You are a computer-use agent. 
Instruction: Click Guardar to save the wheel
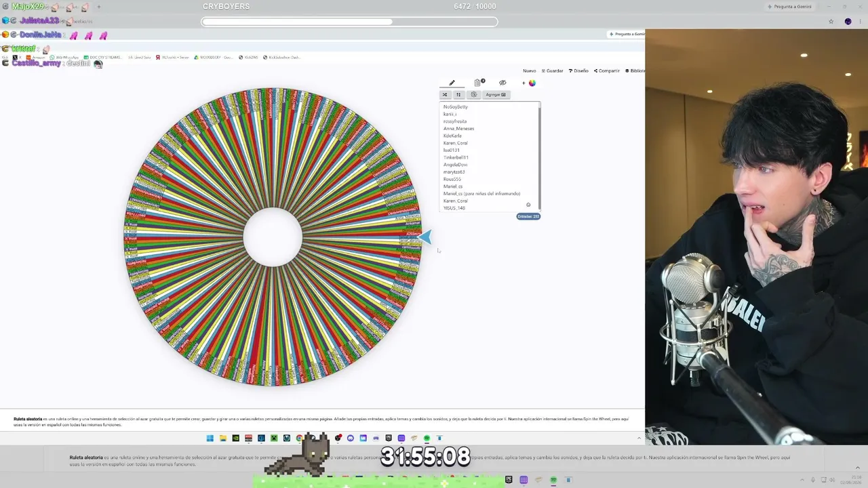(x=553, y=70)
